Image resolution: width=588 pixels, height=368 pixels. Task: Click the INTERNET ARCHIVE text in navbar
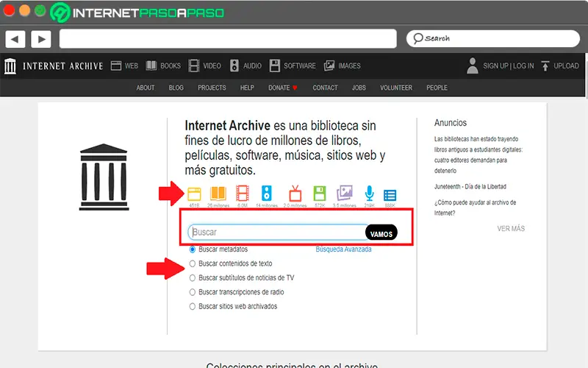pyautogui.click(x=63, y=66)
